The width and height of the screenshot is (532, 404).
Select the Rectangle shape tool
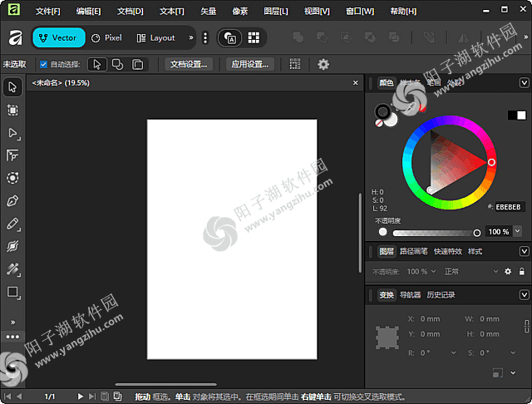coord(13,292)
